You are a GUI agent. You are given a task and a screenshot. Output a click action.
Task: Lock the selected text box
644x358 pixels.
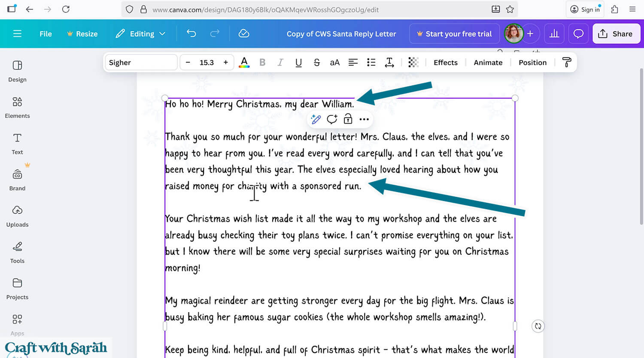[x=348, y=119]
